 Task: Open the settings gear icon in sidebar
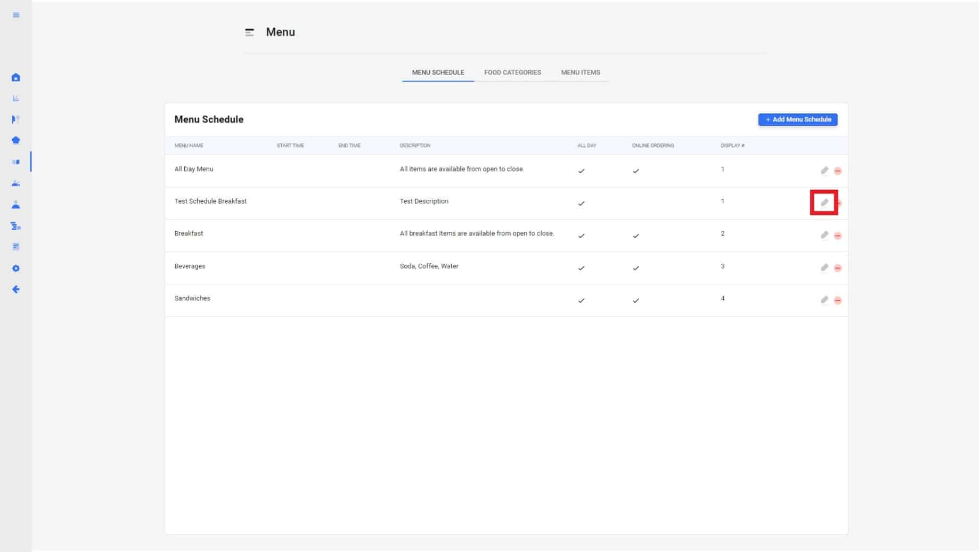(16, 269)
